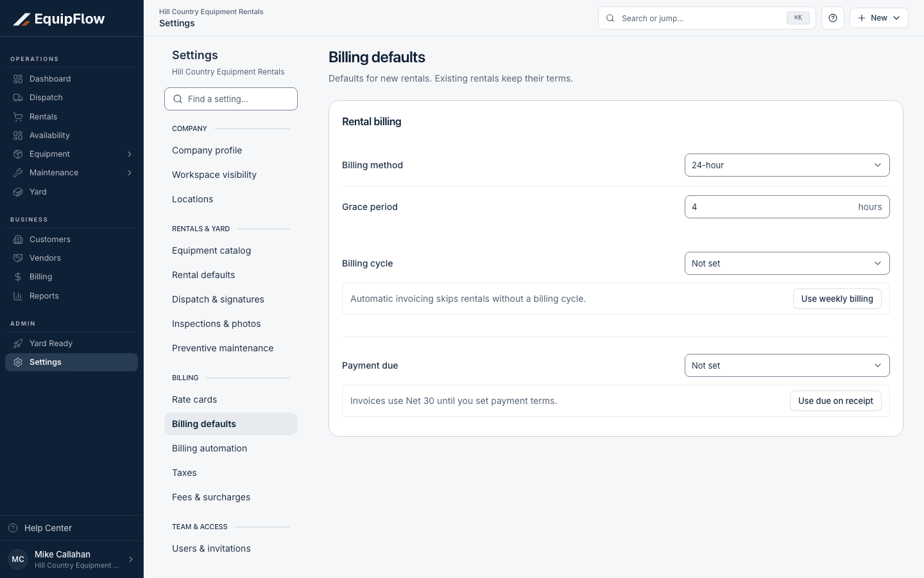Click the Rentals cart icon
924x578 pixels.
pyautogui.click(x=18, y=117)
